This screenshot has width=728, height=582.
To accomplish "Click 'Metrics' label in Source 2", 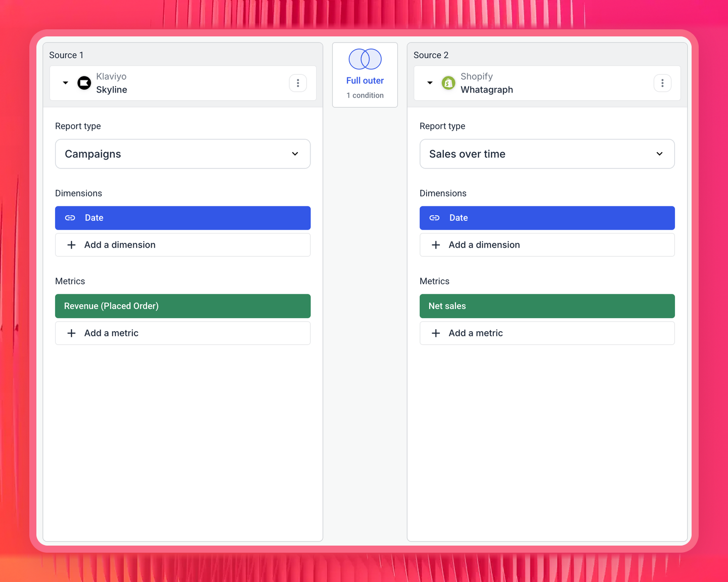I will [434, 281].
